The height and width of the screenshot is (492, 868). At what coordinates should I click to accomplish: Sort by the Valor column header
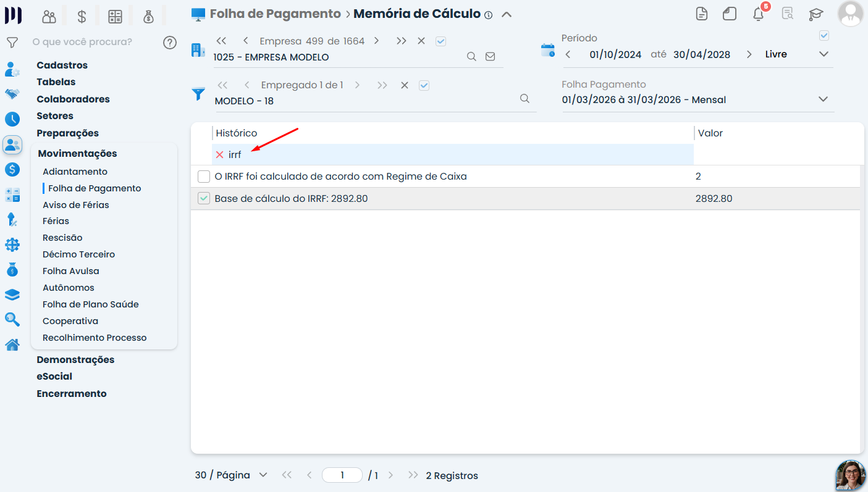(x=710, y=133)
